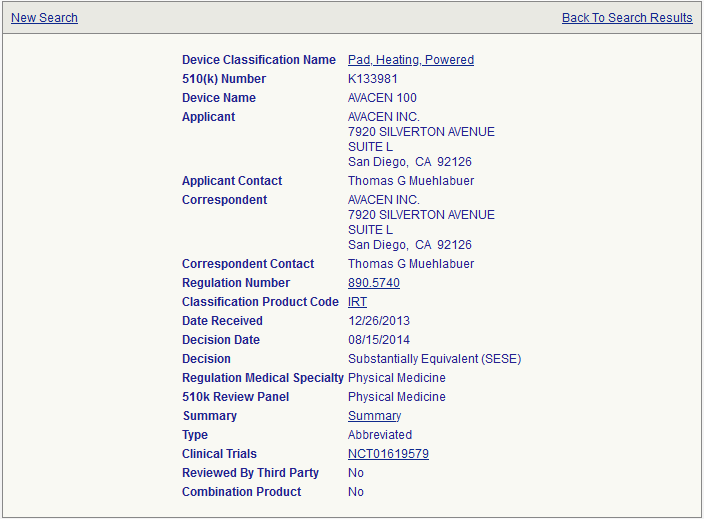Click the Combination Product label
Image resolution: width=704 pixels, height=519 pixels.
pos(241,492)
